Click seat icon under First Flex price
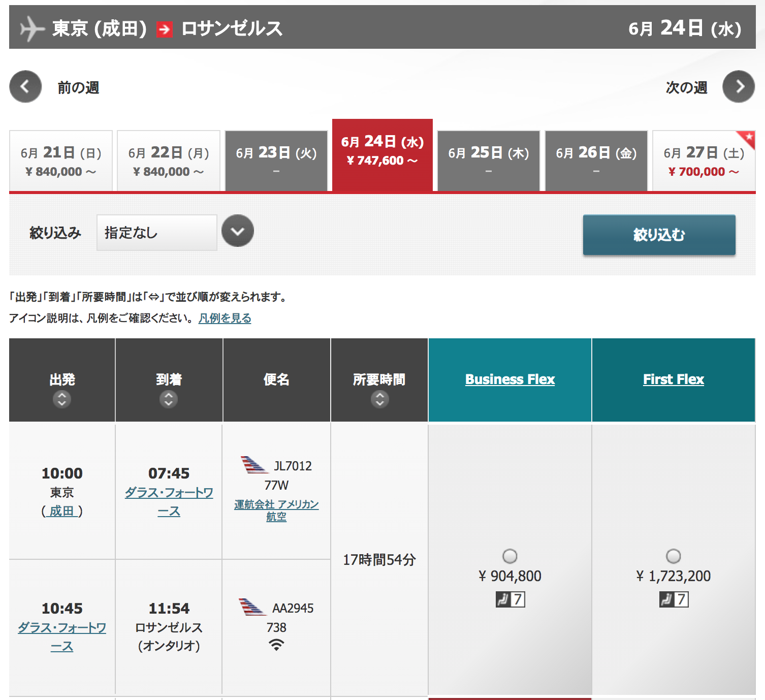Image resolution: width=765 pixels, height=700 pixels. [x=674, y=599]
